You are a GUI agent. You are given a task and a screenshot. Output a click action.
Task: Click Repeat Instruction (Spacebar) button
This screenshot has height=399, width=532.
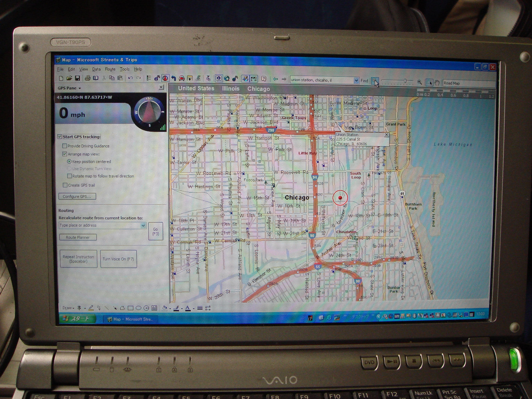click(78, 259)
